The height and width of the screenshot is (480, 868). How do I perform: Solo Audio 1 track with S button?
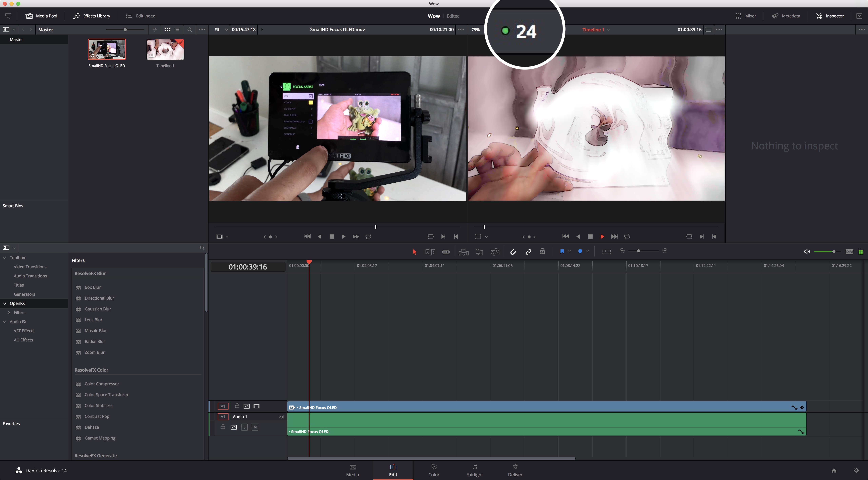(245, 427)
